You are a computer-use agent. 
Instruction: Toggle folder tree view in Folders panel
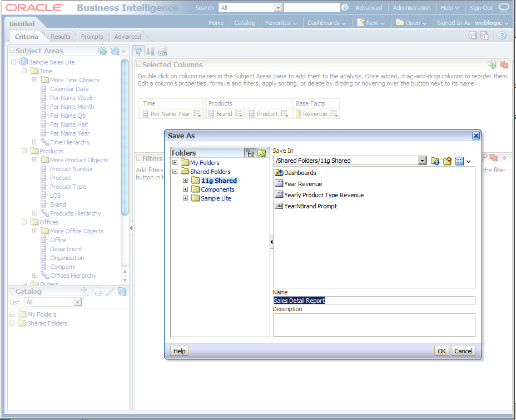point(249,153)
